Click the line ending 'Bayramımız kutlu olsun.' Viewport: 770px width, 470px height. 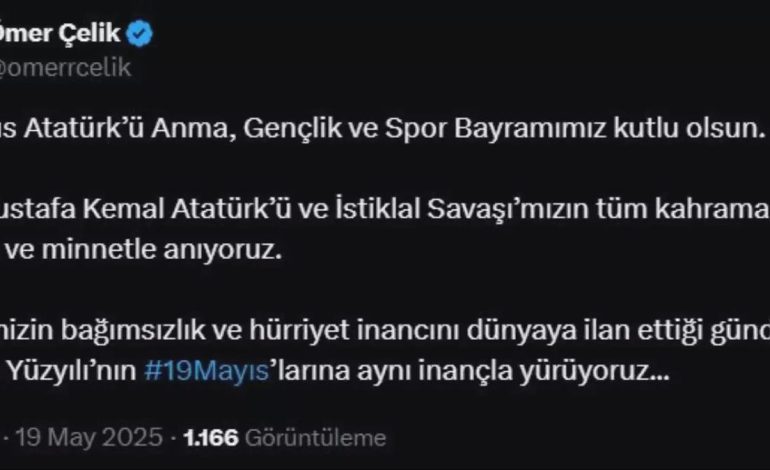click(x=383, y=129)
